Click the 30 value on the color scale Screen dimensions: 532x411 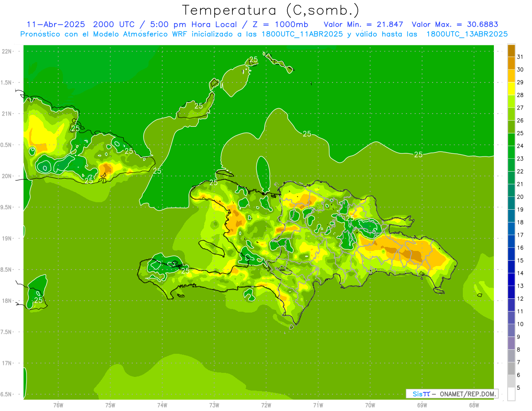tap(520, 70)
